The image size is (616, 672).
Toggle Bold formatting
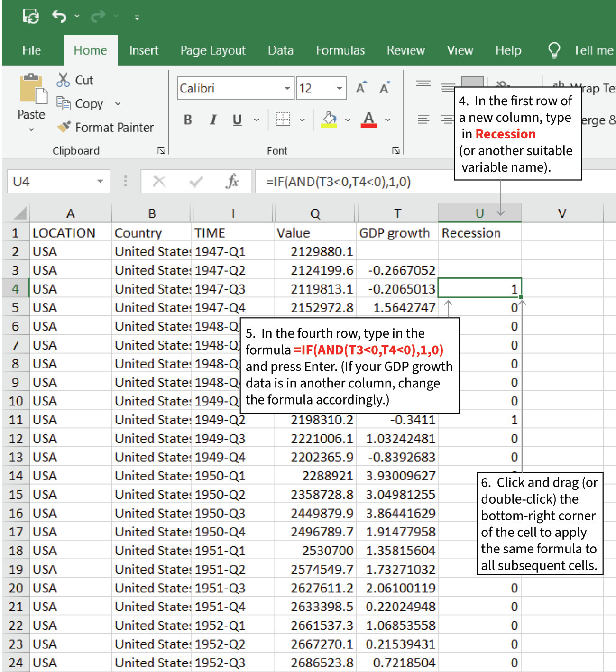[x=187, y=120]
